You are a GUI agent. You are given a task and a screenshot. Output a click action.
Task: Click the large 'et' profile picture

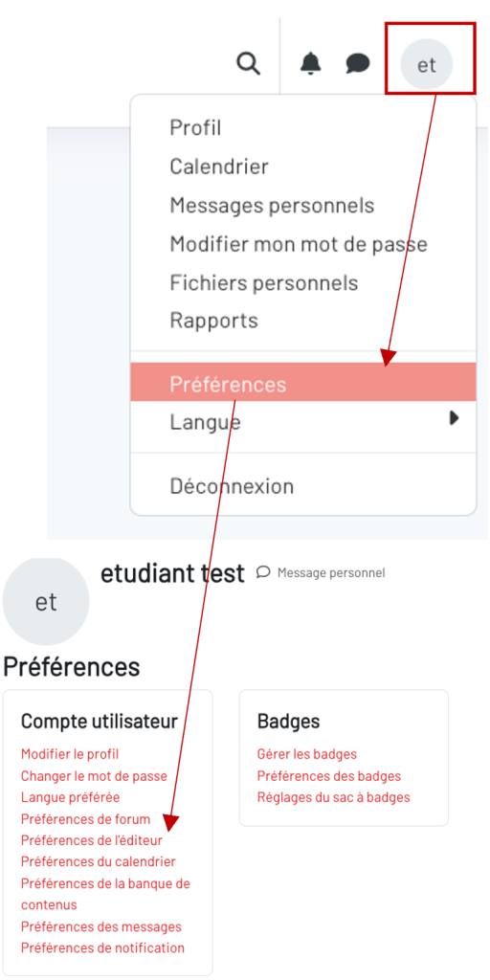(46, 601)
